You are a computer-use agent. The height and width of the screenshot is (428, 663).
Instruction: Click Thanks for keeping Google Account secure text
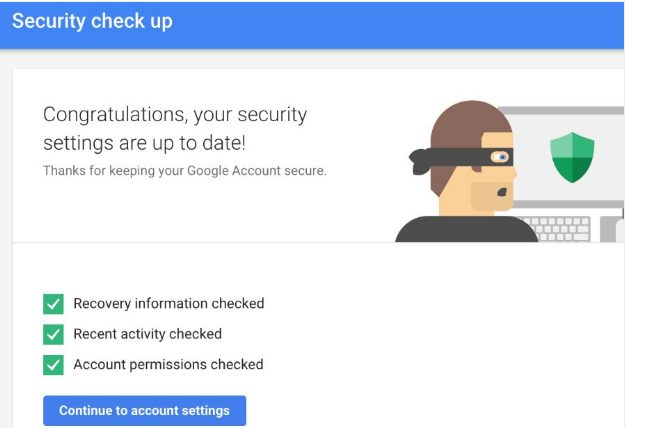pyautogui.click(x=185, y=170)
